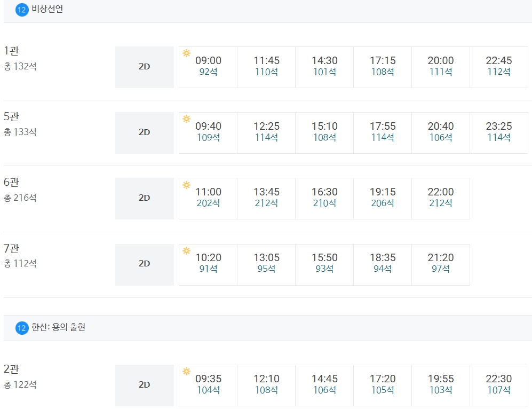Choose the 12:25 screening in 5관
This screenshot has height=409, width=532.
266,133
